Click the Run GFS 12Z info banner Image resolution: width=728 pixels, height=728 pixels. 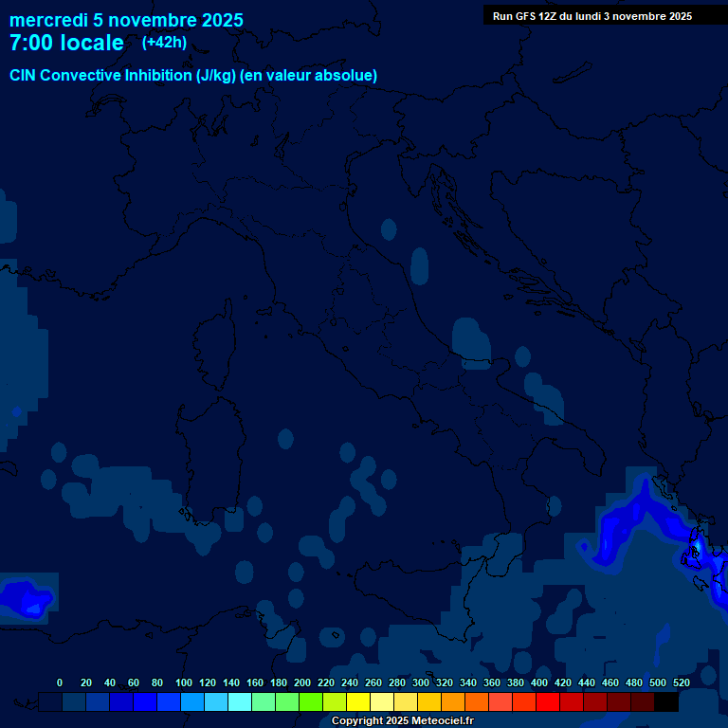(x=592, y=16)
